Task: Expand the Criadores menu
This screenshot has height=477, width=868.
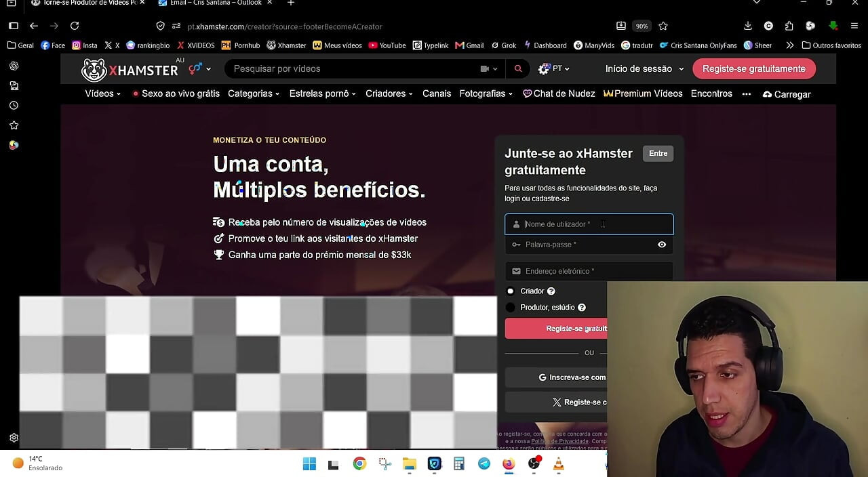Action: point(389,94)
